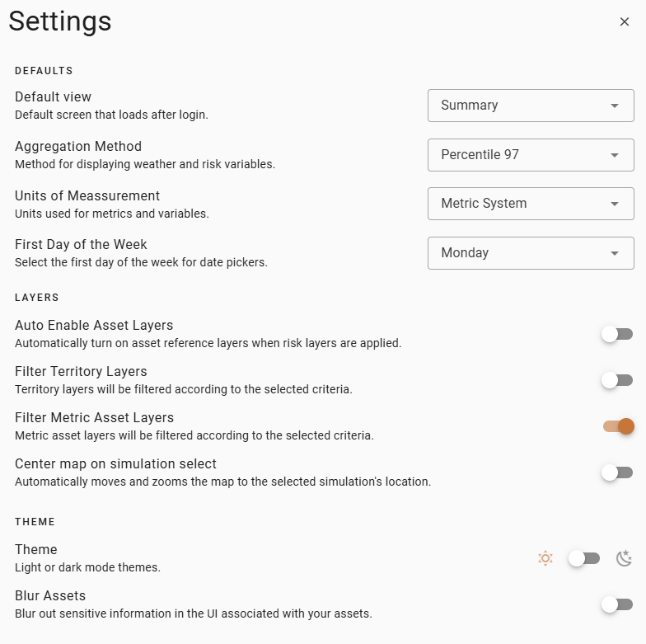Click the Default view dropdown arrow
Image resolution: width=646 pixels, height=644 pixels.
coord(615,106)
